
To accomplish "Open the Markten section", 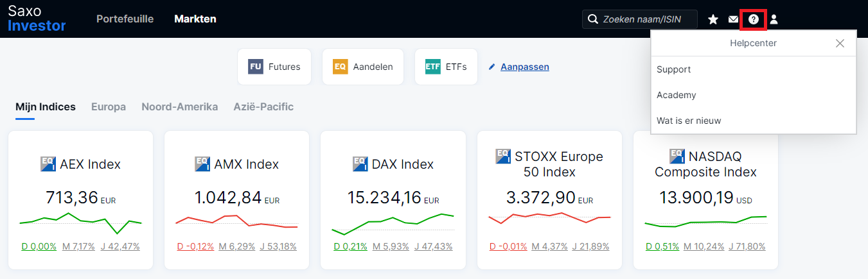I will [x=195, y=19].
